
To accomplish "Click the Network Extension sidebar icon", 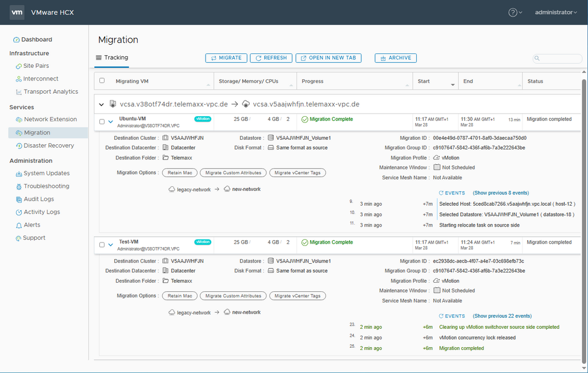I will pos(19,120).
